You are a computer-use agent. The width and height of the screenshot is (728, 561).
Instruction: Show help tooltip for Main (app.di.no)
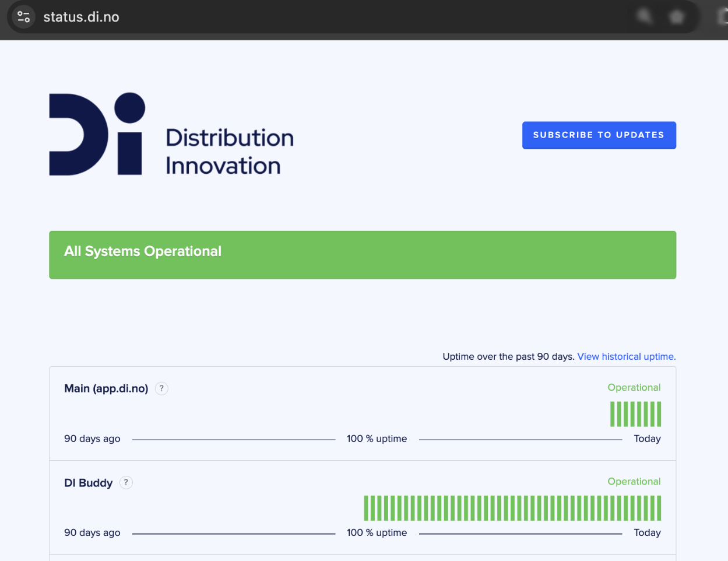161,388
